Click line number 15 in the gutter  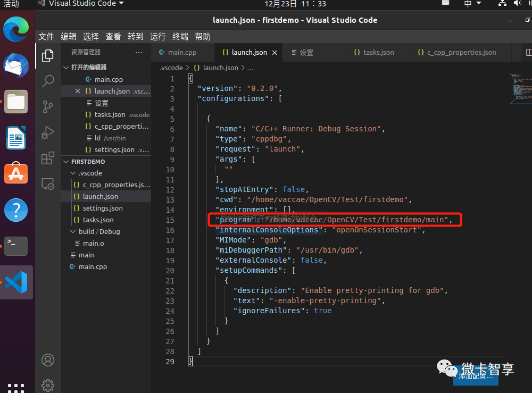click(170, 220)
